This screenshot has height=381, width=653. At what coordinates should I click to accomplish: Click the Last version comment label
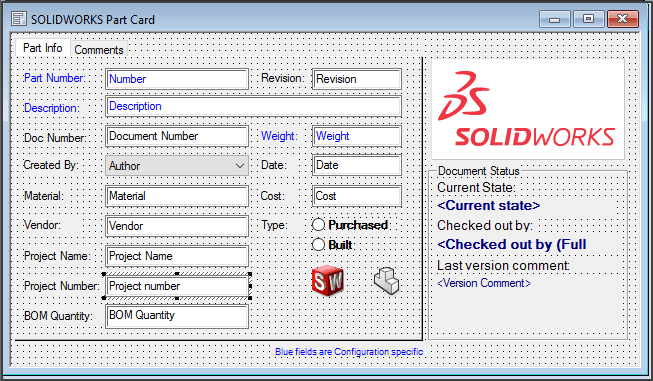pos(503,265)
